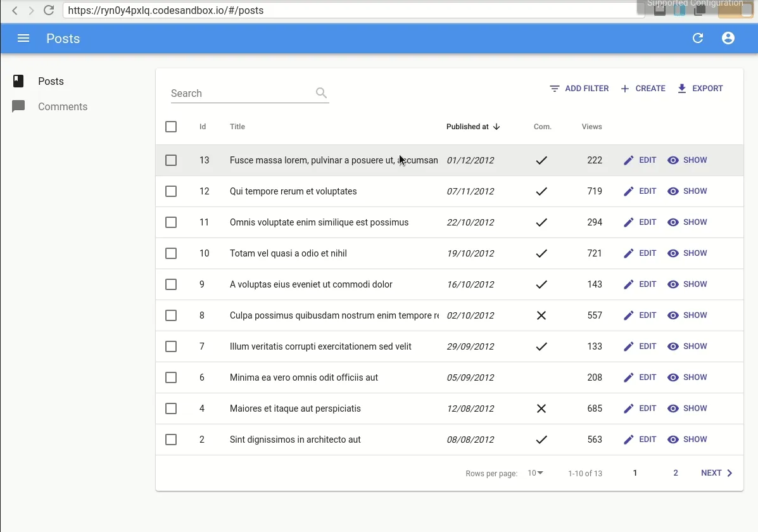Click the pencil icon to edit post 13

click(x=628, y=160)
